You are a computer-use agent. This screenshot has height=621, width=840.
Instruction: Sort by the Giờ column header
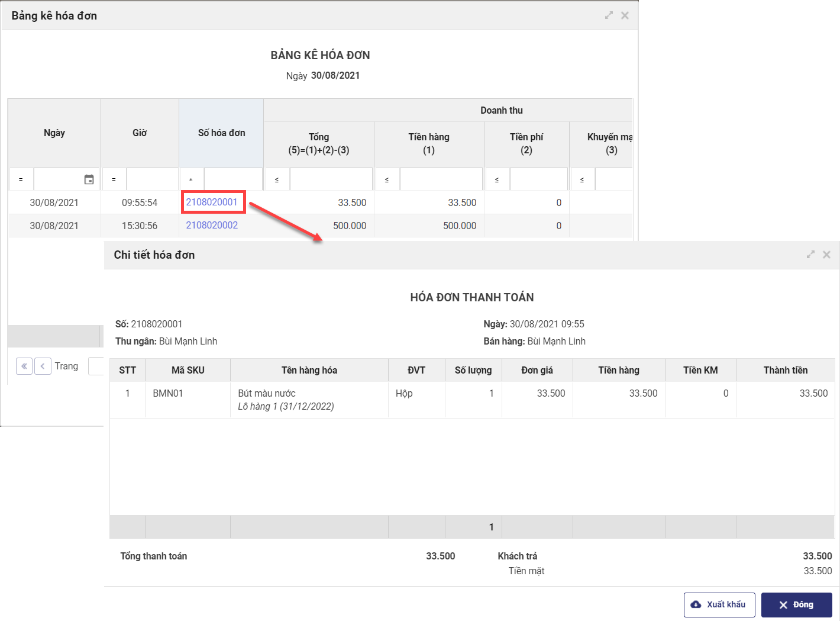pyautogui.click(x=140, y=133)
